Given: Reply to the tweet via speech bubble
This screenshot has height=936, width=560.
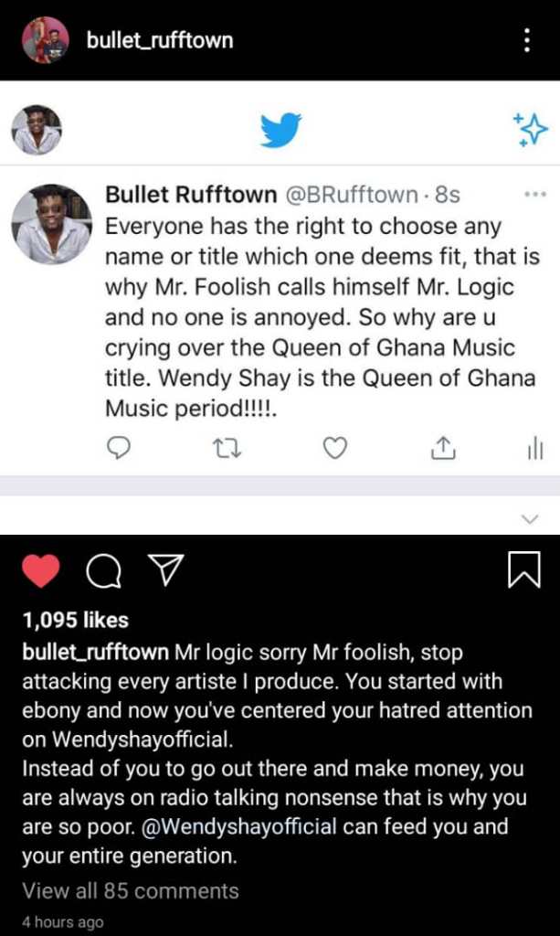Looking at the screenshot, I should point(120,447).
